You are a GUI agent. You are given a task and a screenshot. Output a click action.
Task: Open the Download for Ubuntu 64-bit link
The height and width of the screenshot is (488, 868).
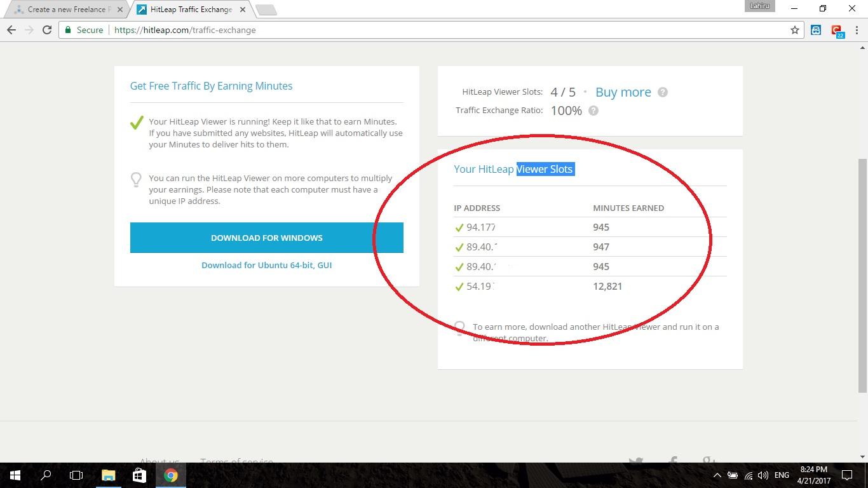pos(266,265)
